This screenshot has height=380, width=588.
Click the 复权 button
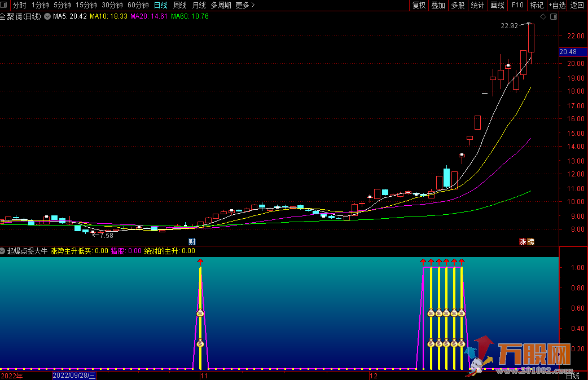point(419,5)
